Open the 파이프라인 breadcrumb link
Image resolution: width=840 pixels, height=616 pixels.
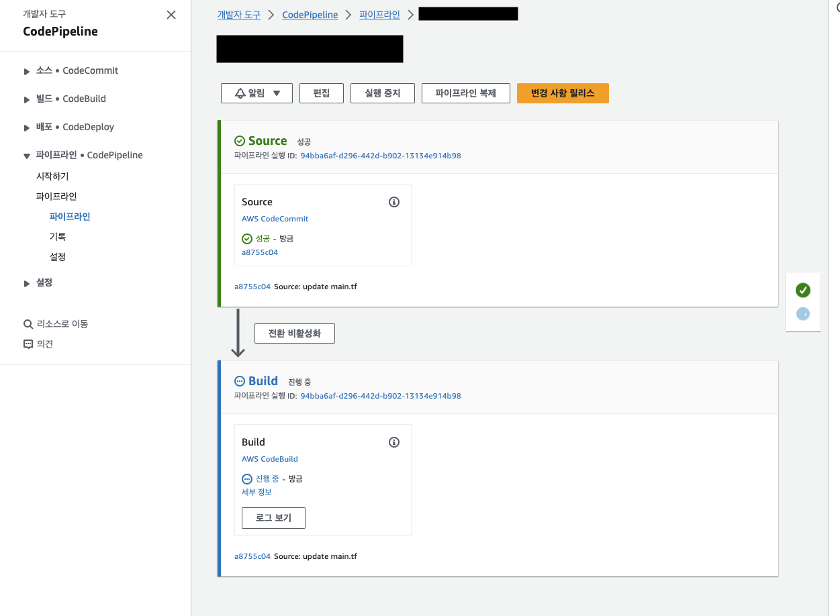379,14
